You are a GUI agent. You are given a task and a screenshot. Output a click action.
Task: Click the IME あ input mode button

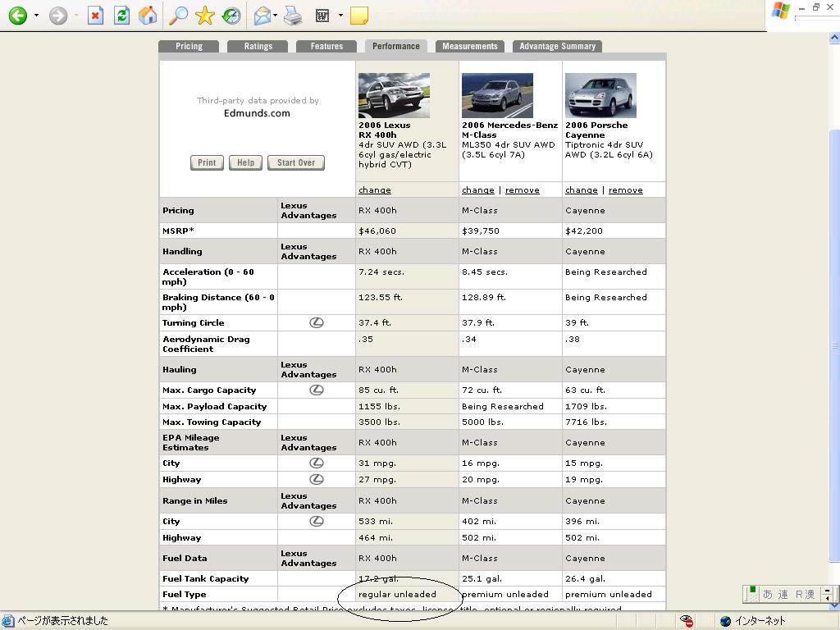point(768,594)
